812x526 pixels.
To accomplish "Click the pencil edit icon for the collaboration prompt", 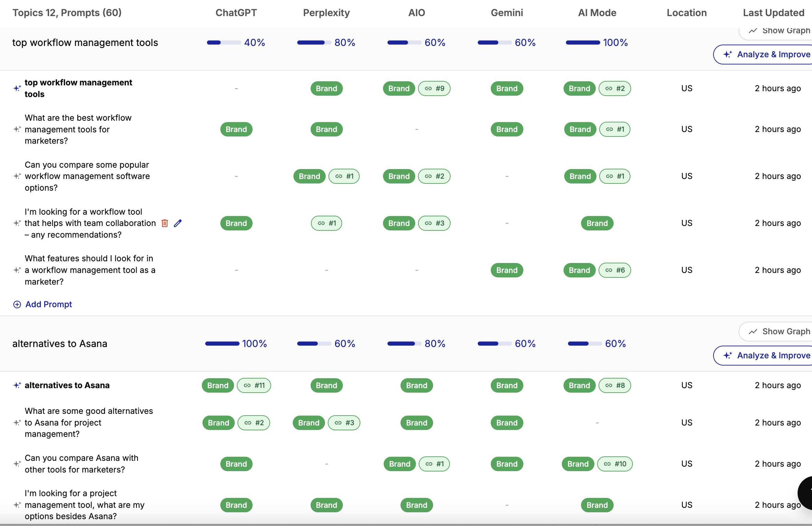I will 178,223.
